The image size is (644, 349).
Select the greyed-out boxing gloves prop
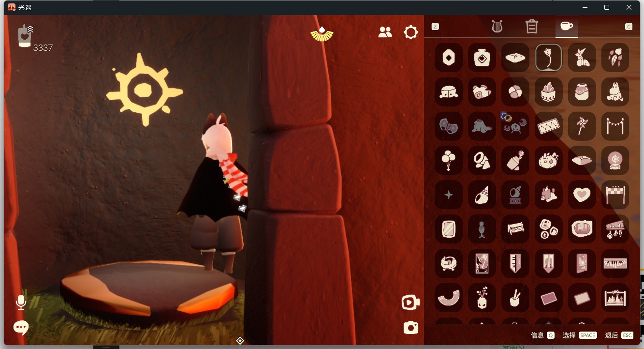click(x=449, y=126)
